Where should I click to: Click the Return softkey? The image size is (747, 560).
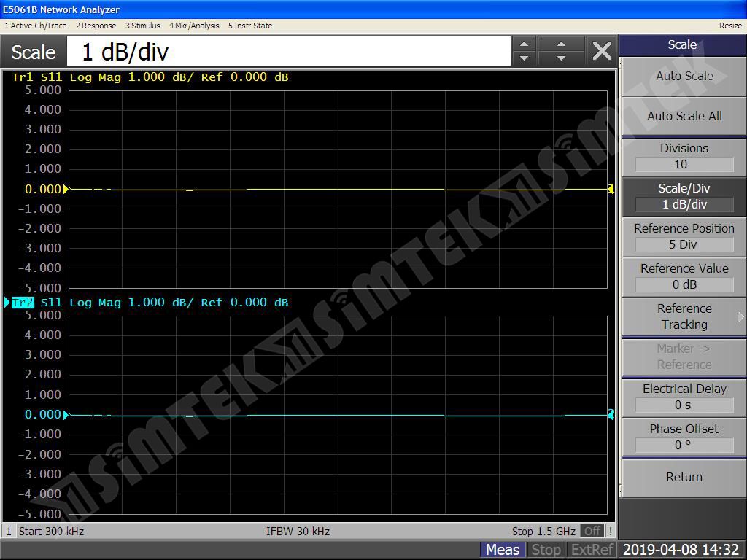[x=684, y=477]
